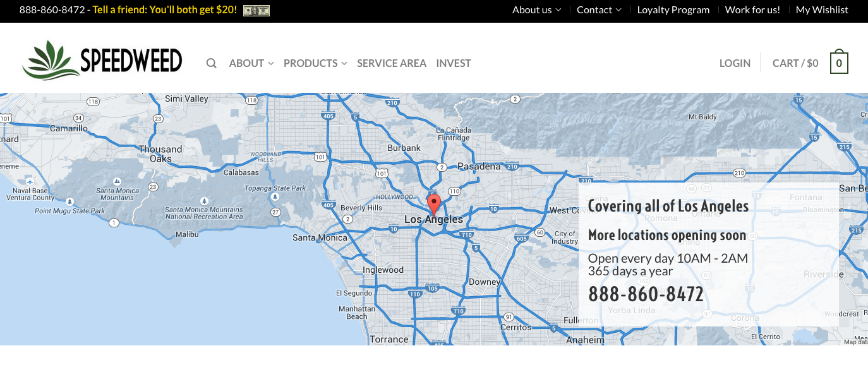Click the dollar bill image in top bar
This screenshot has height=377, width=868.
256,10
